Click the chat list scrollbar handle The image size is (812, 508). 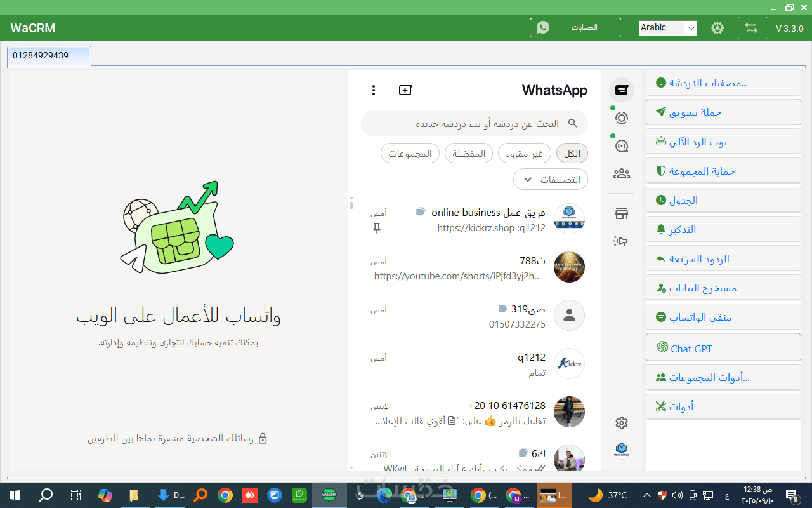pyautogui.click(x=351, y=204)
